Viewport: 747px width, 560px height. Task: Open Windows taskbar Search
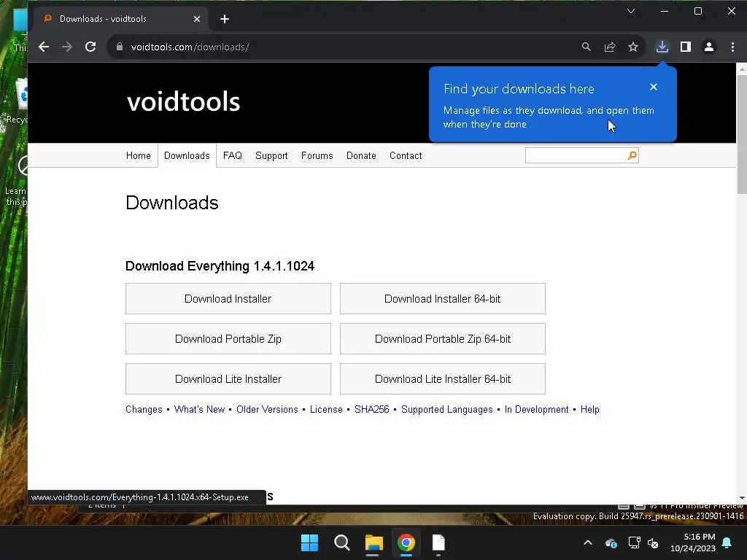[341, 542]
